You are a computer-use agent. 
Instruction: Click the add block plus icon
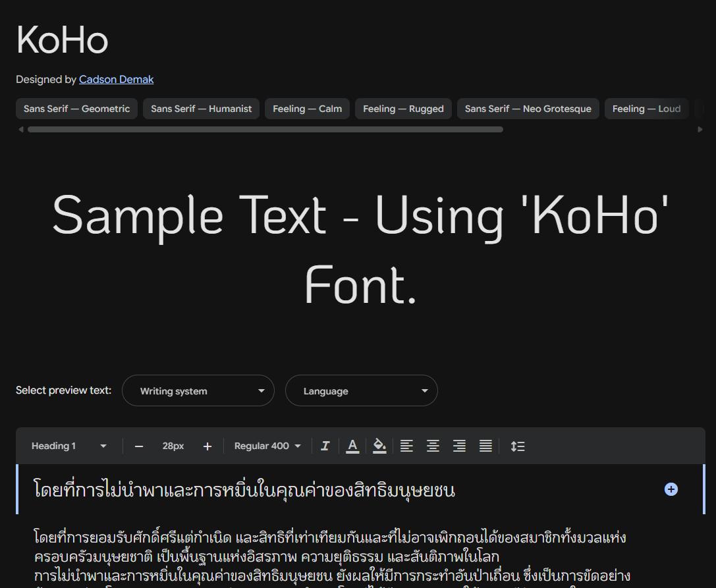point(671,489)
